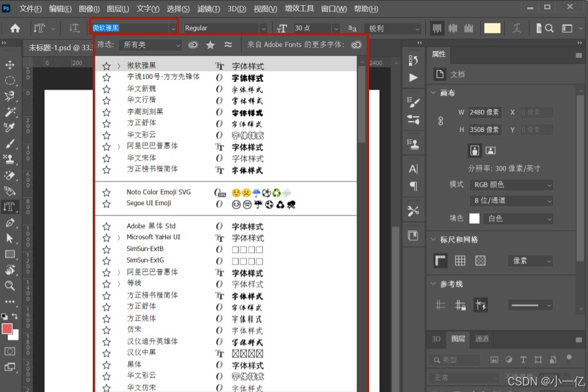Image resolution: width=588 pixels, height=392 pixels.
Task: Select the Path Selection arrow tool
Action: [10, 238]
